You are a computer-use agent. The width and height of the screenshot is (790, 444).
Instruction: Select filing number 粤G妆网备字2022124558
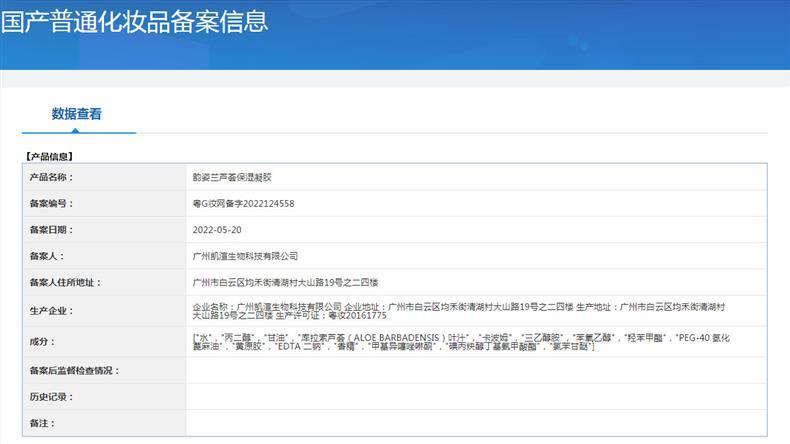pyautogui.click(x=243, y=204)
